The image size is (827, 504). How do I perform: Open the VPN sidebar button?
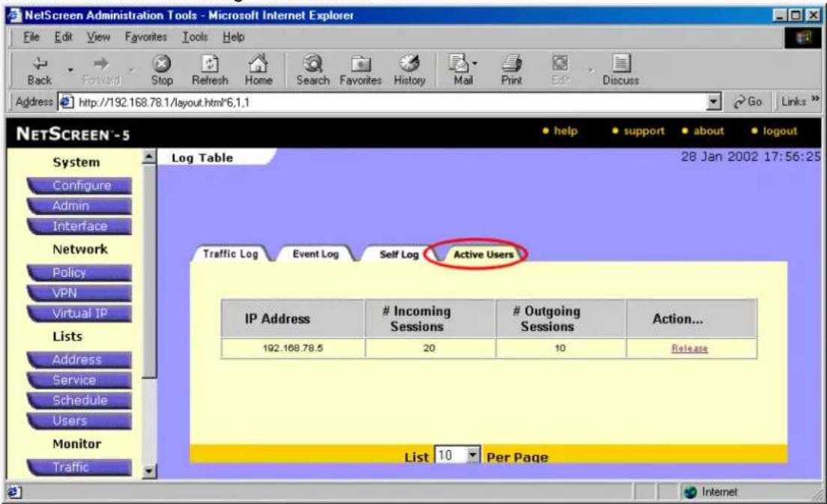click(x=79, y=293)
